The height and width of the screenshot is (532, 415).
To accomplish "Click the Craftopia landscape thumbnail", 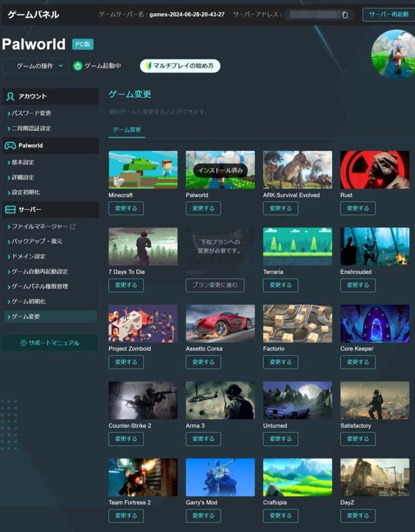I will [298, 477].
